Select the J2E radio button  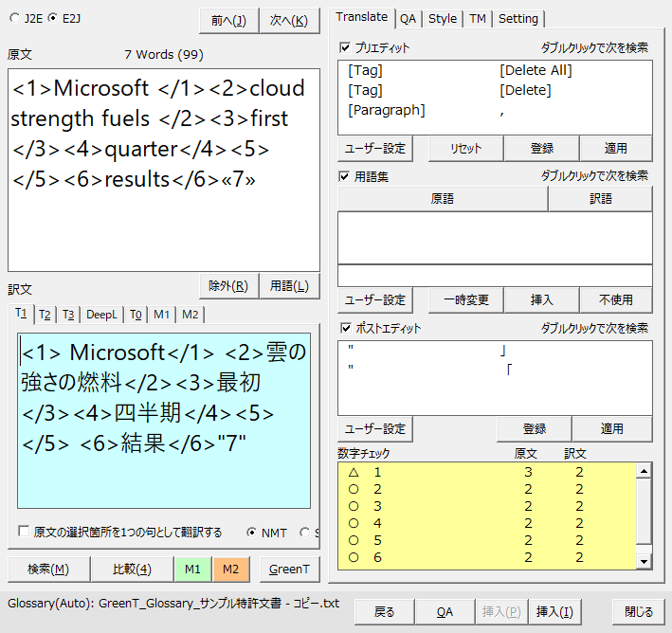tap(14, 18)
